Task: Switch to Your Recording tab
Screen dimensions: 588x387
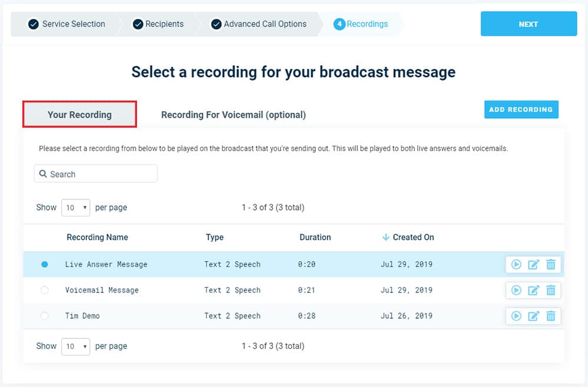Action: click(x=79, y=114)
